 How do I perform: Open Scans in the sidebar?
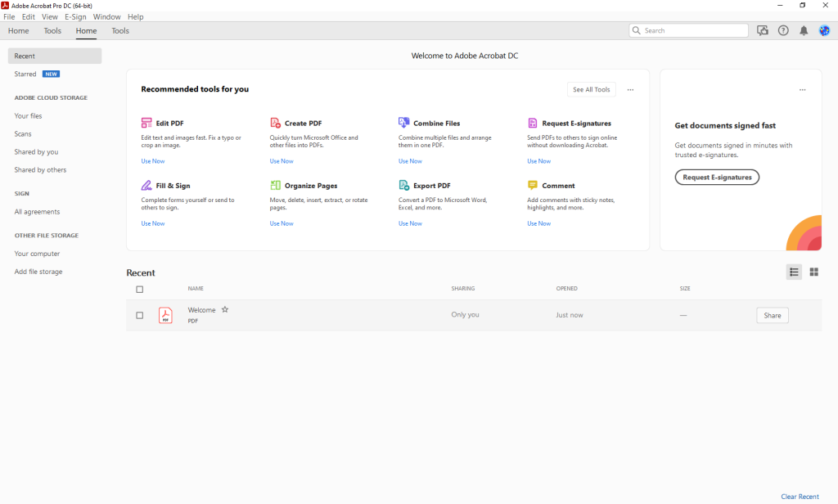(22, 133)
